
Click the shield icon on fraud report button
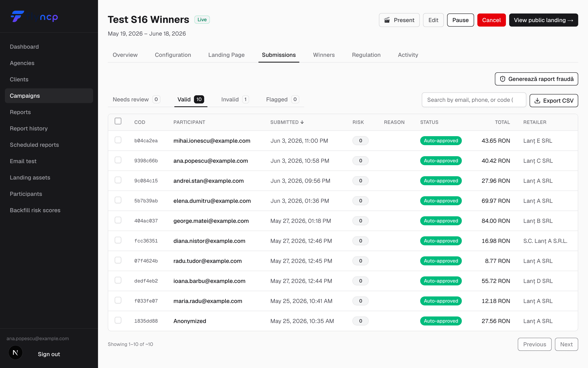pyautogui.click(x=502, y=79)
